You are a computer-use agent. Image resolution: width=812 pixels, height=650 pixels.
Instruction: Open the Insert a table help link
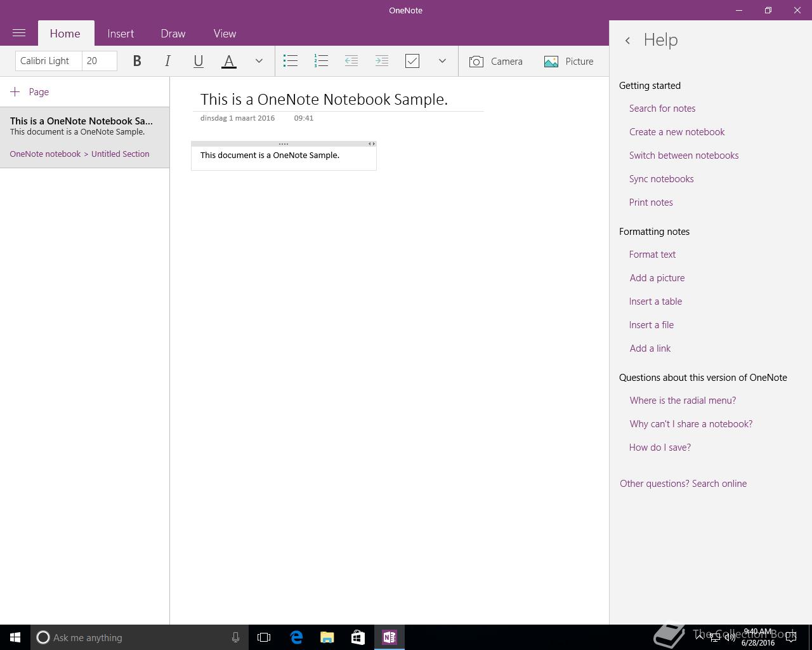click(656, 302)
